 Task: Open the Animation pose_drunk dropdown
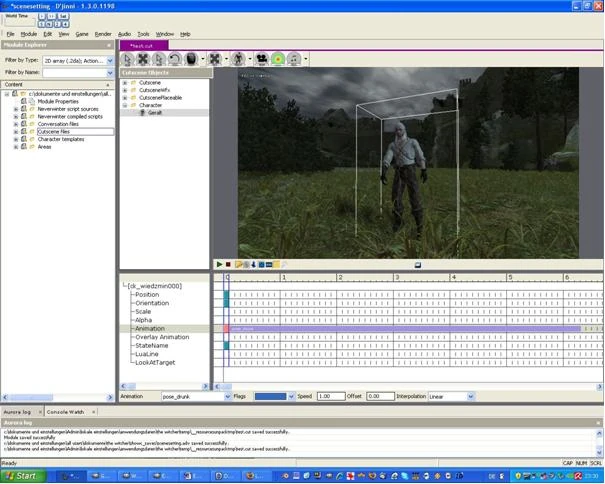coord(228,396)
